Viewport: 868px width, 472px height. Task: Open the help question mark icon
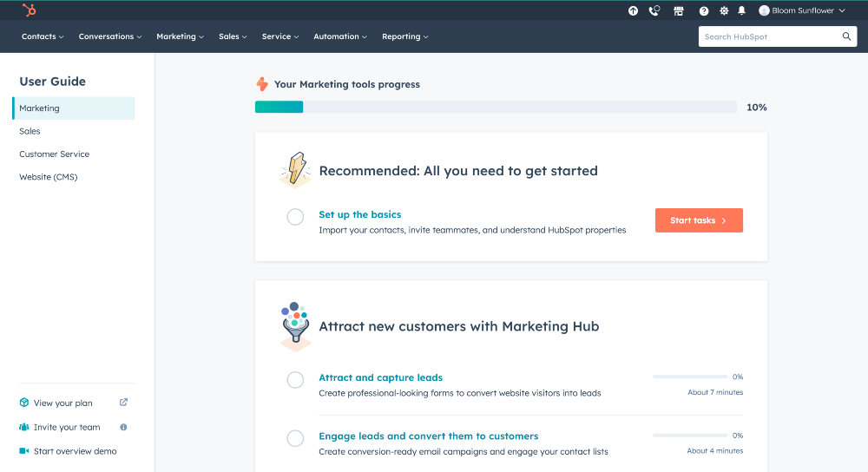704,10
